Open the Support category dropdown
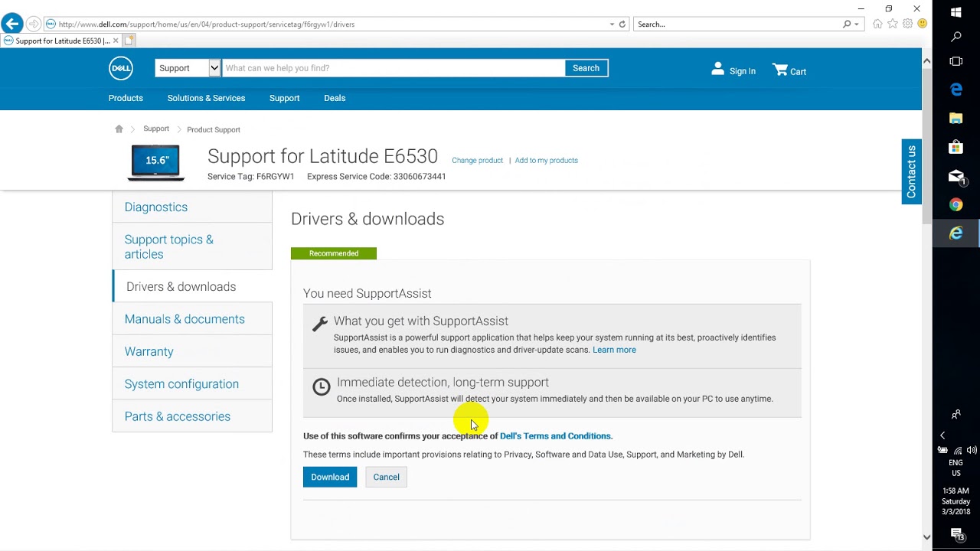Image resolution: width=980 pixels, height=551 pixels. (x=188, y=68)
